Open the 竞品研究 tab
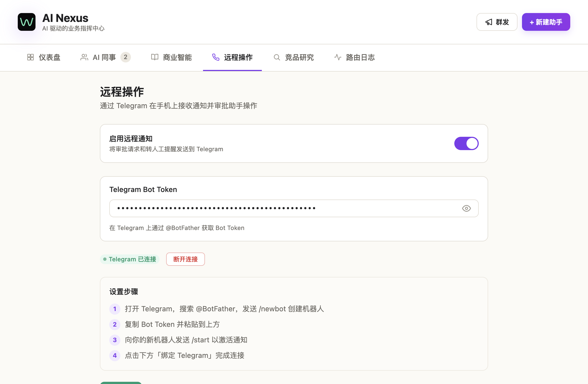Screen dimensions: 588x384 point(293,57)
